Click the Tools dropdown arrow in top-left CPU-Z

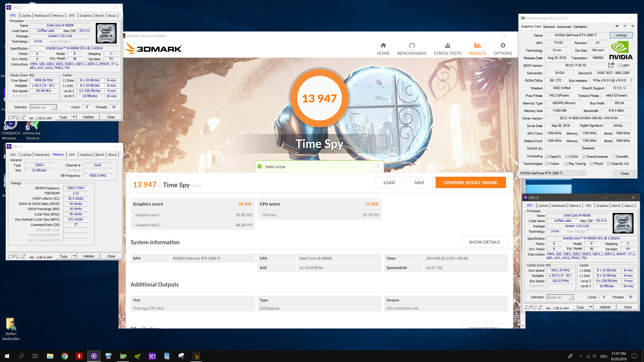point(74,117)
